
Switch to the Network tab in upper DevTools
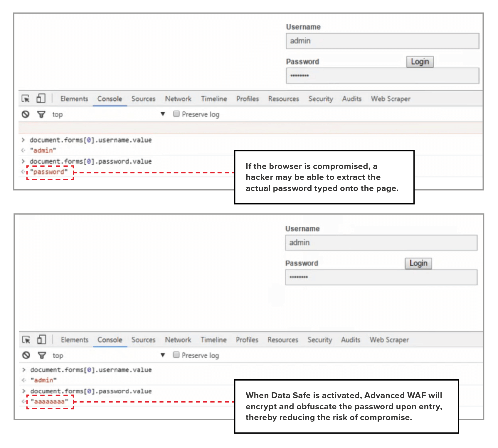tap(178, 99)
